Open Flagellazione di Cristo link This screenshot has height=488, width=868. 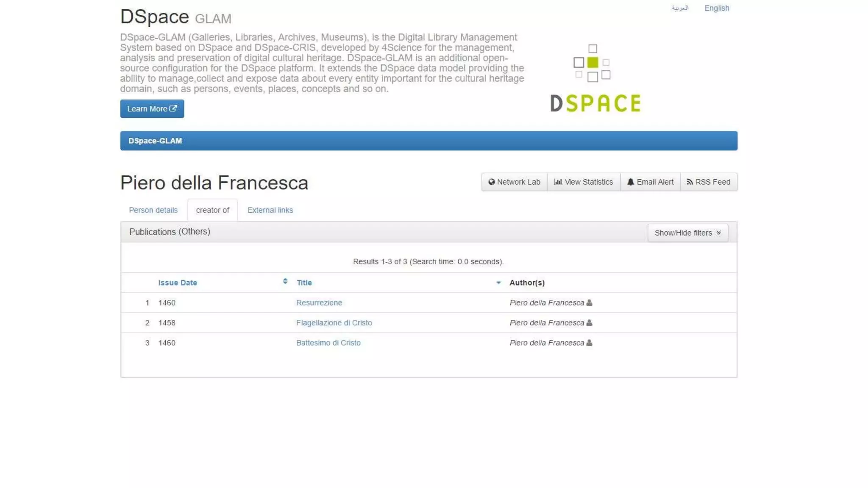pos(334,323)
